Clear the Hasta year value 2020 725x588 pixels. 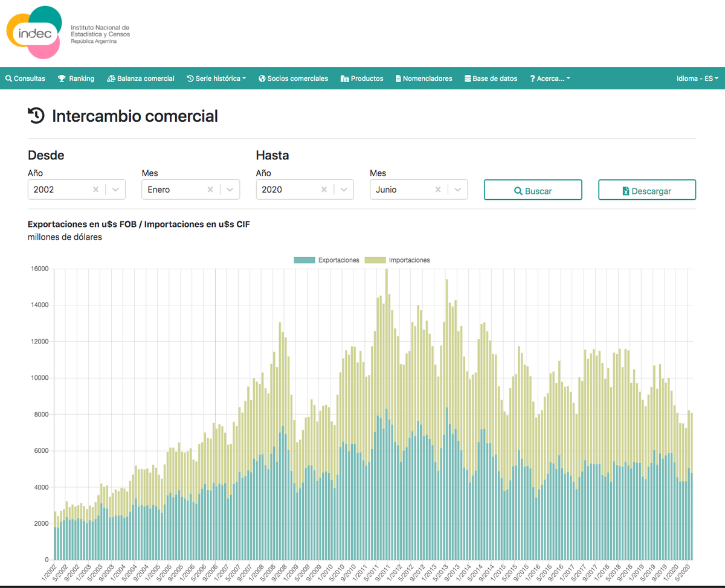pos(324,190)
